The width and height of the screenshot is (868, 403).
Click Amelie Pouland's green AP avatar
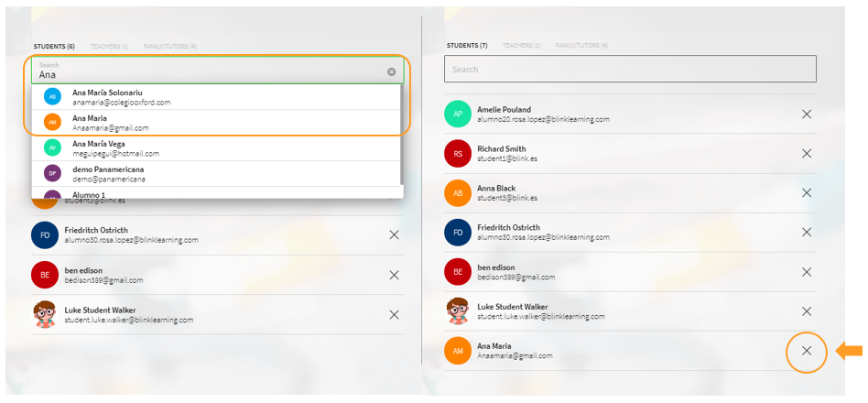tap(457, 114)
